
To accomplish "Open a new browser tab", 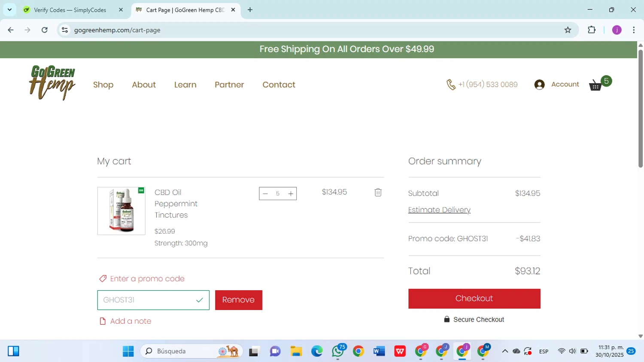I will tap(250, 10).
